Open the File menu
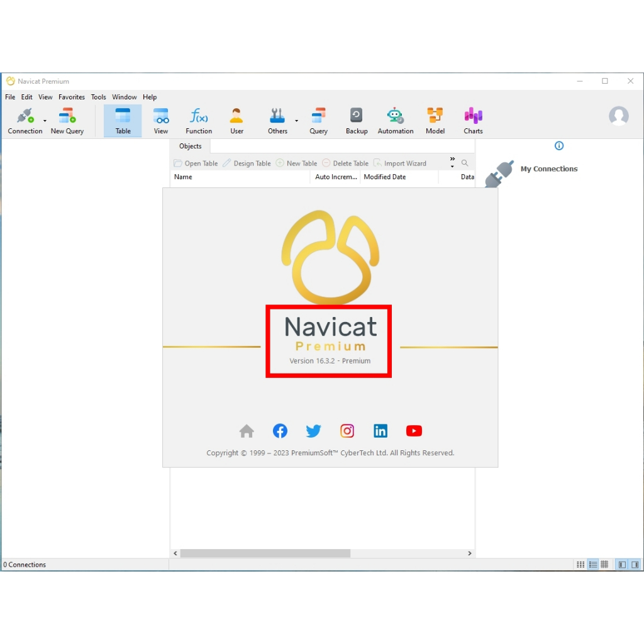The height and width of the screenshot is (644, 644). (x=10, y=97)
